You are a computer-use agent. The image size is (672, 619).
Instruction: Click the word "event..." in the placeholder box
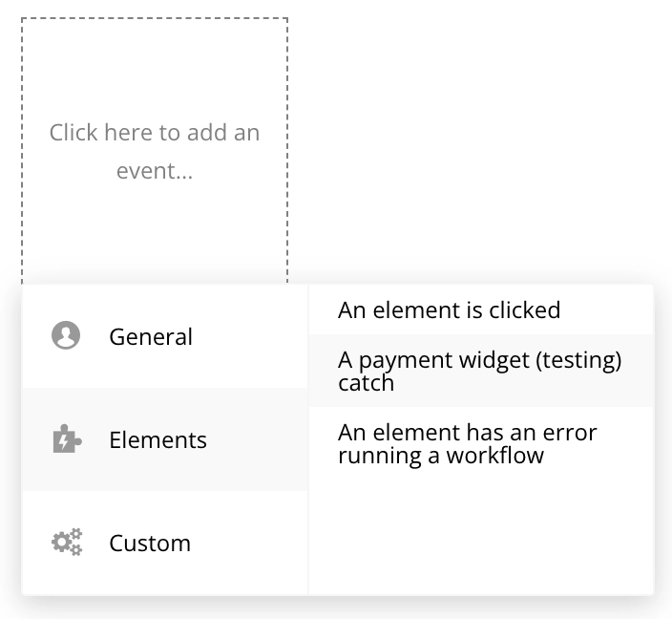(x=155, y=171)
